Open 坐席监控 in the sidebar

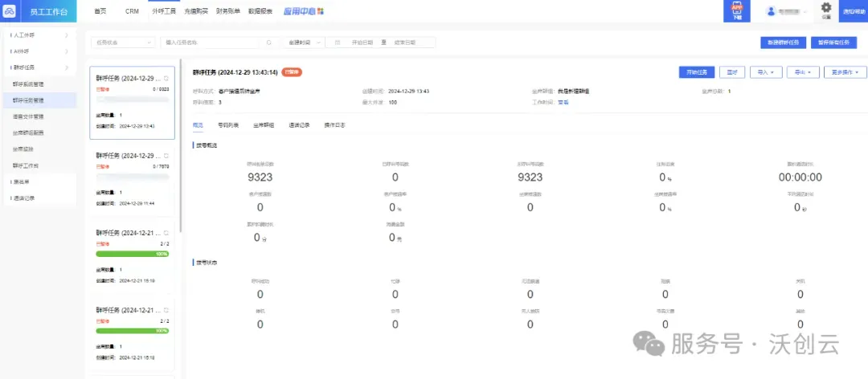[x=23, y=149]
